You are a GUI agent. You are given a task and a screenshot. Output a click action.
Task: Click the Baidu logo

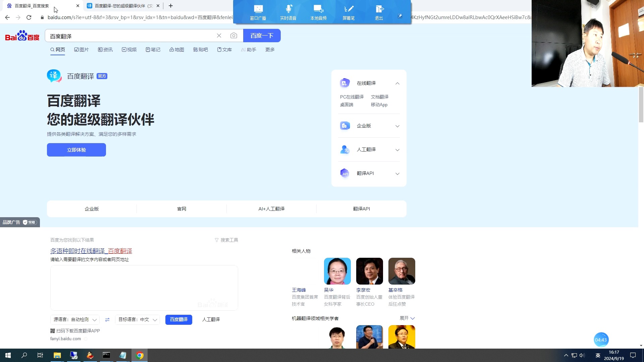point(22,36)
